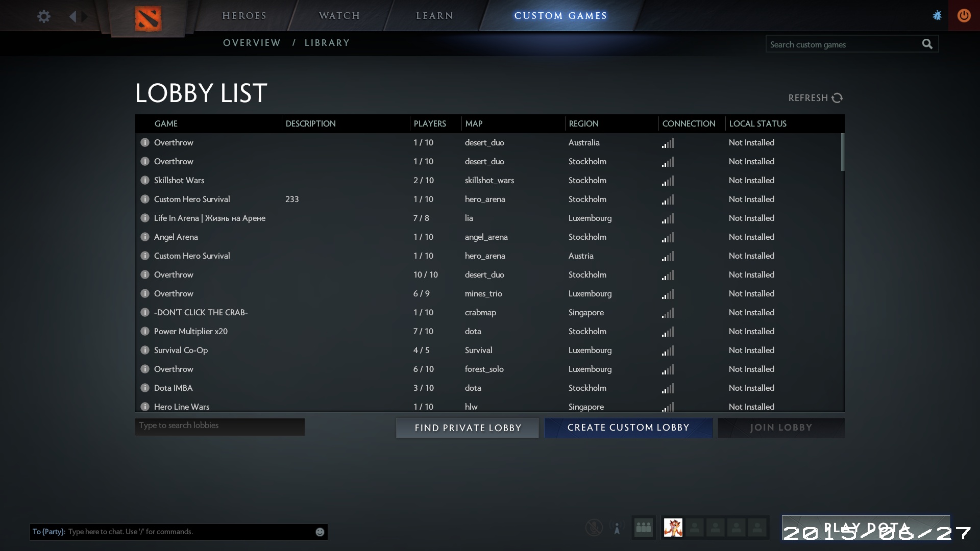Click the first empty party slot

pyautogui.click(x=695, y=528)
